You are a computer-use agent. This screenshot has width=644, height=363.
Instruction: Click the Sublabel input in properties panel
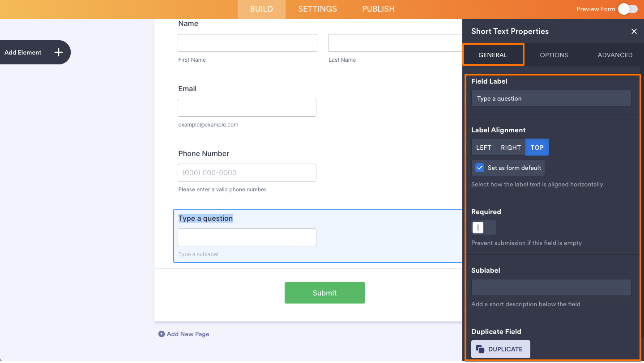551,287
